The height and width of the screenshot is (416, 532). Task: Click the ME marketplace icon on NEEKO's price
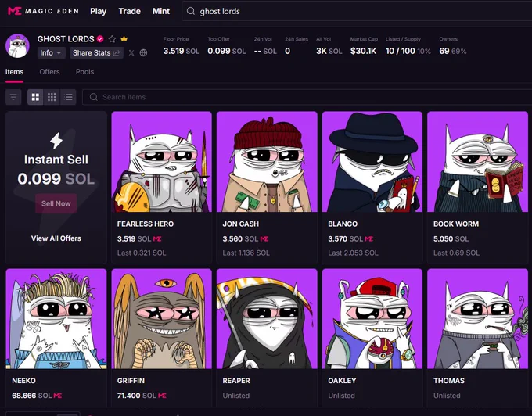(x=58, y=396)
